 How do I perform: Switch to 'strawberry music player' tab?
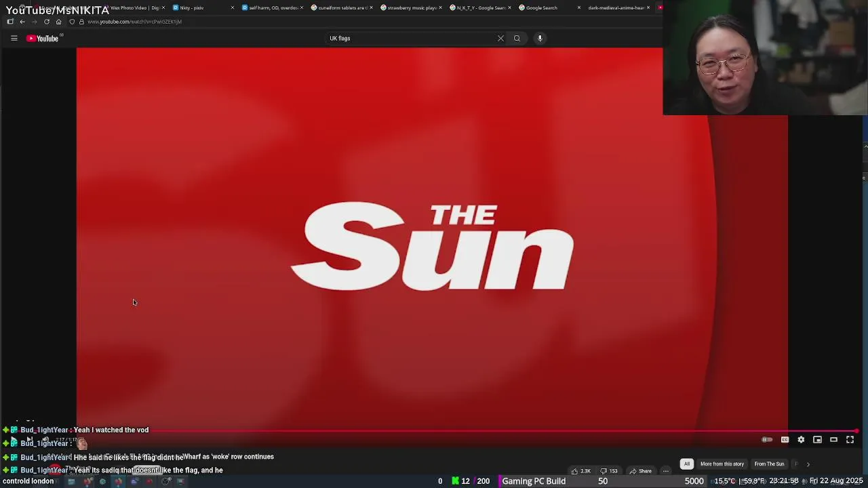[411, 7]
